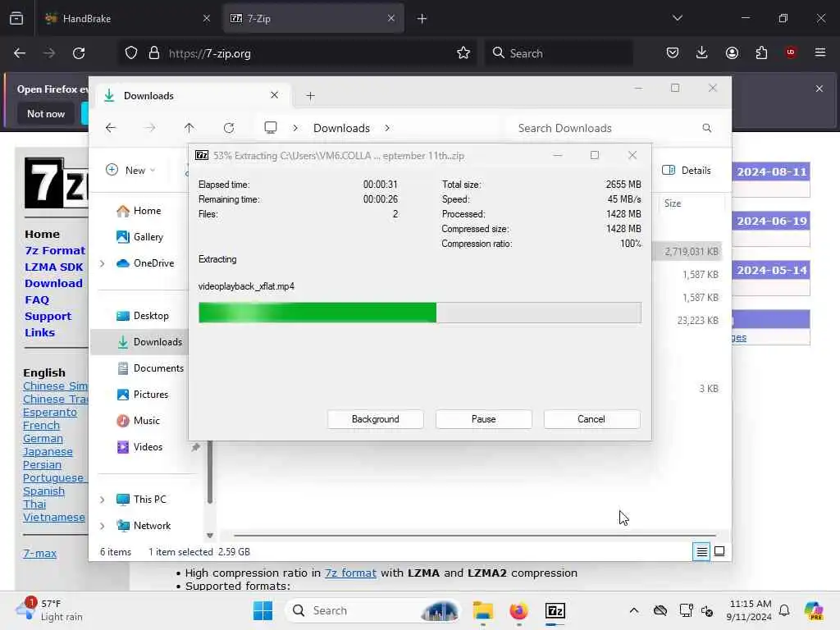Screen dimensions: 840x630
Task: Expand chevron after Downloads in address bar
Action: tap(387, 128)
